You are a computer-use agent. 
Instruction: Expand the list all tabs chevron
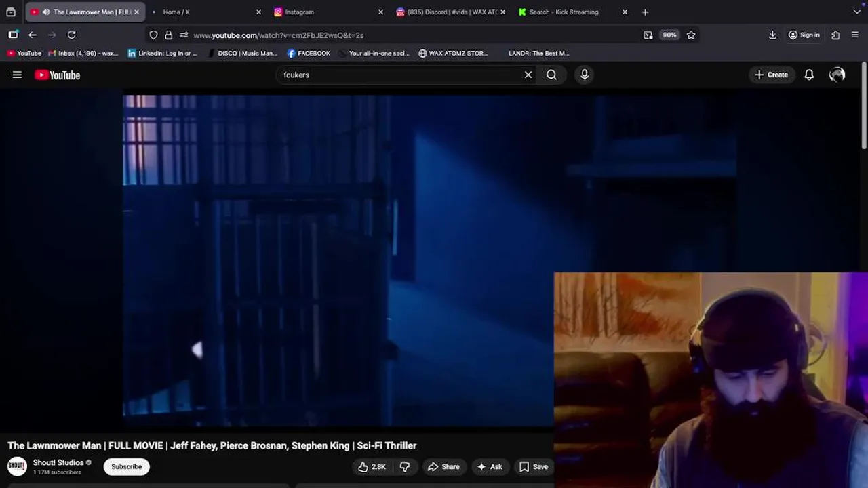click(x=857, y=12)
